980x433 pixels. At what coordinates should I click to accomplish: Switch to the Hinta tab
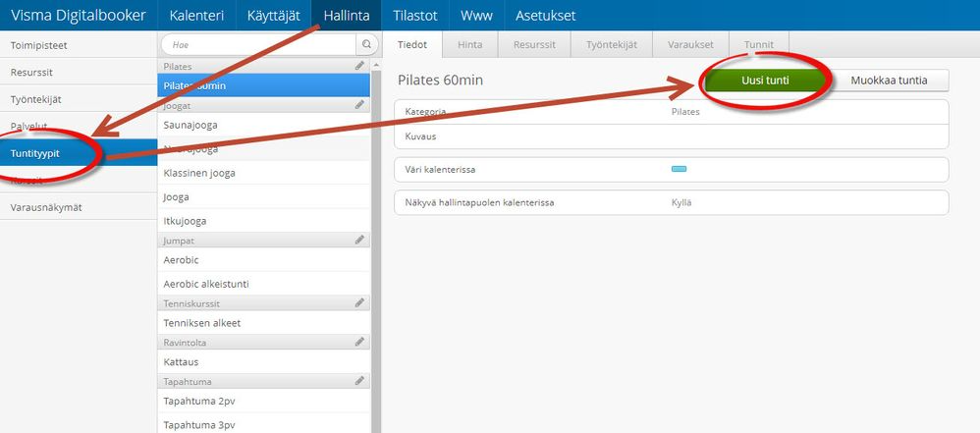[470, 44]
